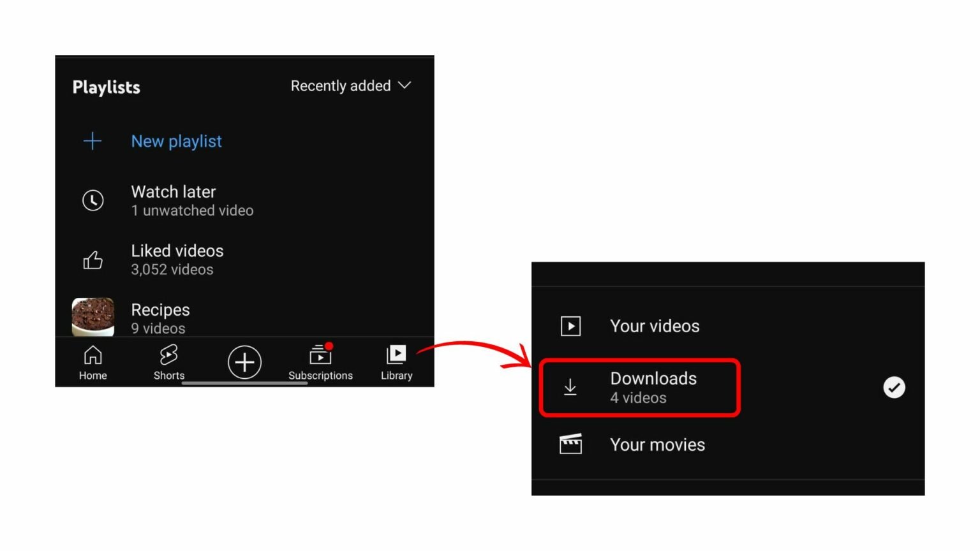
Task: Open the Subscriptions icon
Action: click(320, 356)
